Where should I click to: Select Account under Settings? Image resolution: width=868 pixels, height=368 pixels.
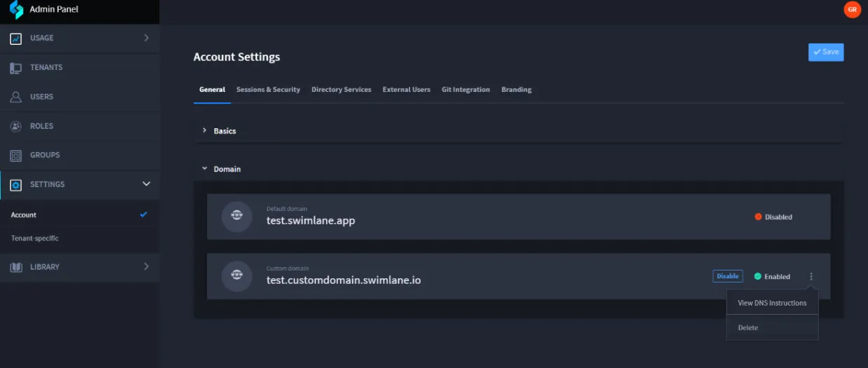(x=79, y=214)
